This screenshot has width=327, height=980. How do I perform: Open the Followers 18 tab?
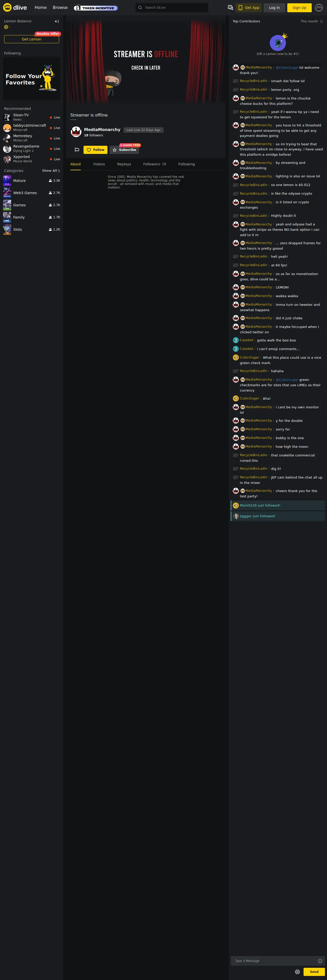[x=155, y=164]
